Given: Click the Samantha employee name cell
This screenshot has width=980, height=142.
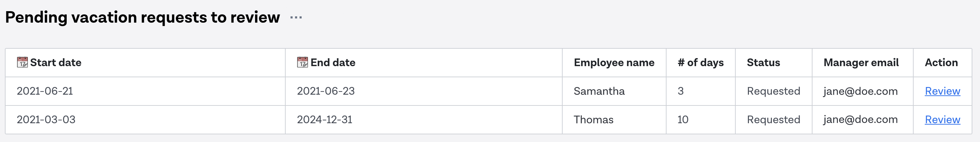Looking at the screenshot, I should [614, 92].
